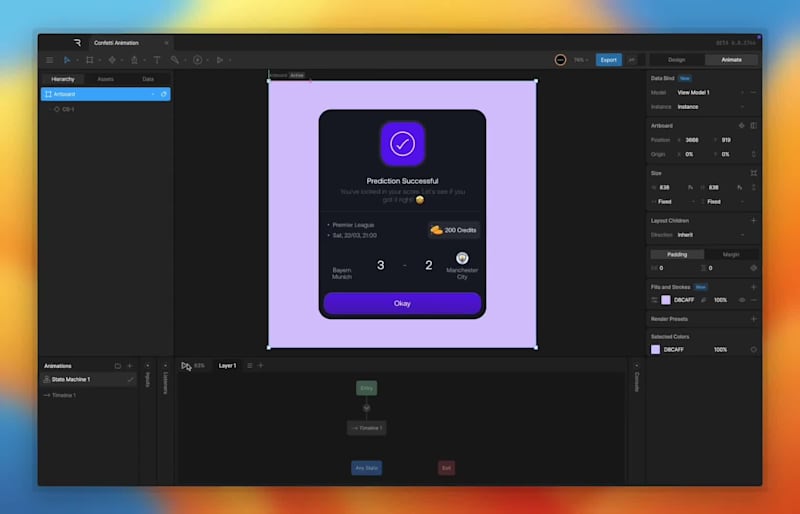Image resolution: width=800 pixels, height=514 pixels.
Task: Click the size-fit icon beside Size
Action: (x=754, y=173)
